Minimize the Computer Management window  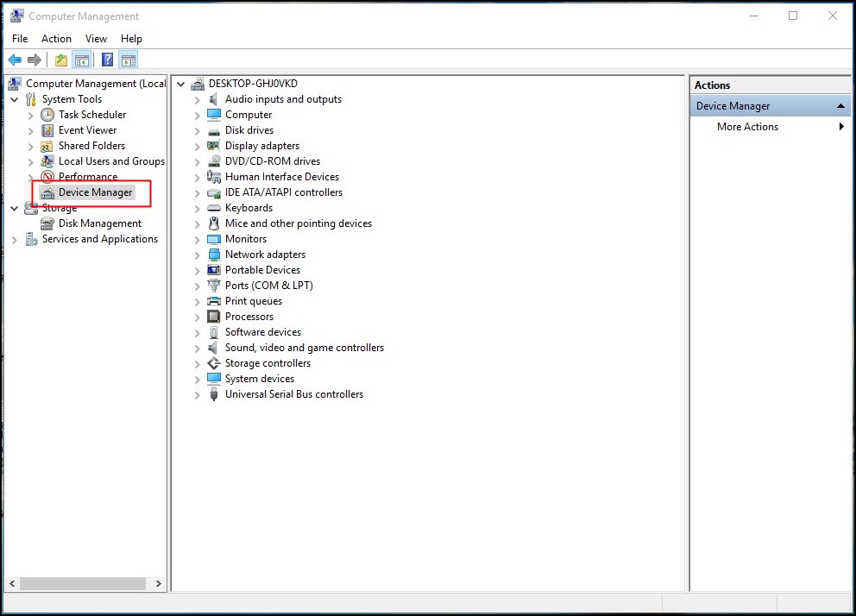tap(754, 16)
